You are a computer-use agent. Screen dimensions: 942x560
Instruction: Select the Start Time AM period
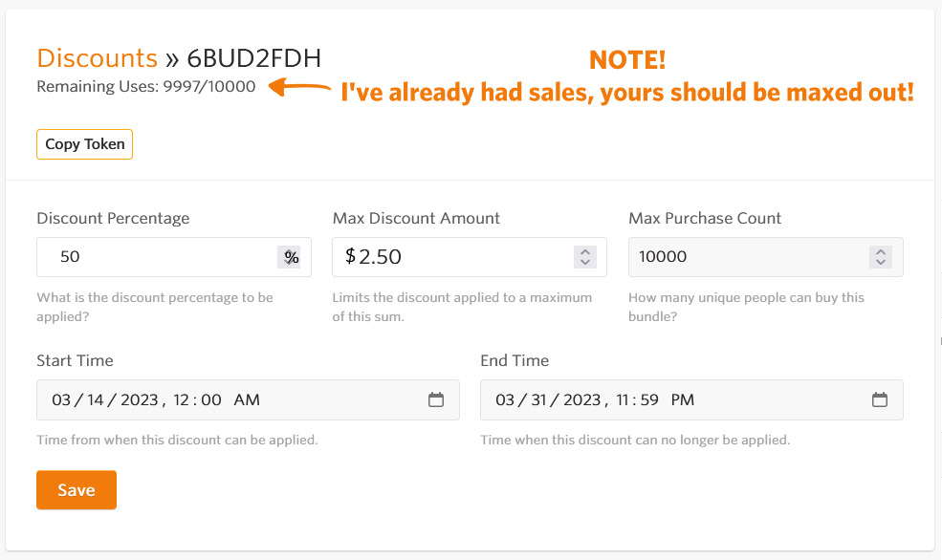coord(247,399)
